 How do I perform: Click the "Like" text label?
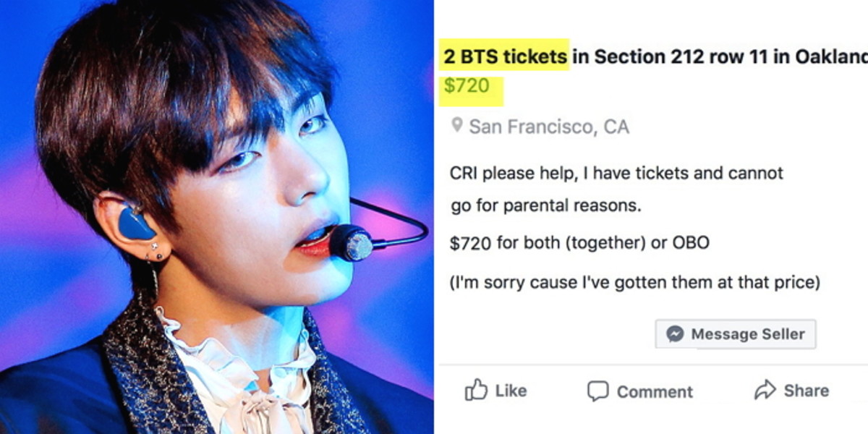(511, 391)
